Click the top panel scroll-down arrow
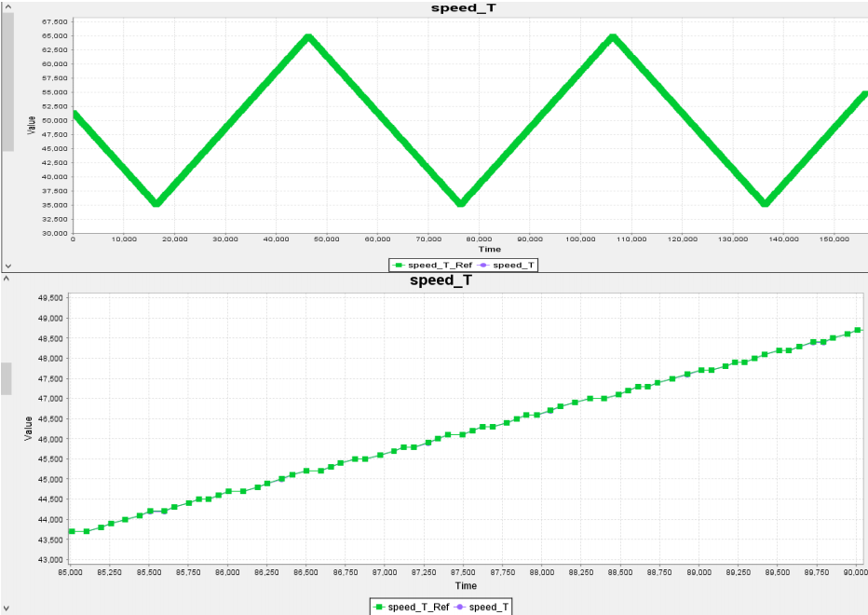868x615 pixels. click(7, 266)
